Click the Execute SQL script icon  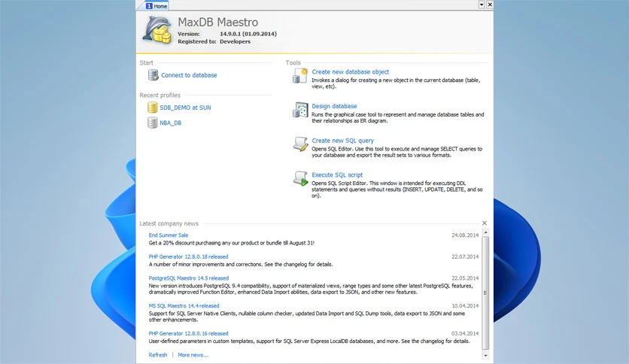[x=300, y=179]
